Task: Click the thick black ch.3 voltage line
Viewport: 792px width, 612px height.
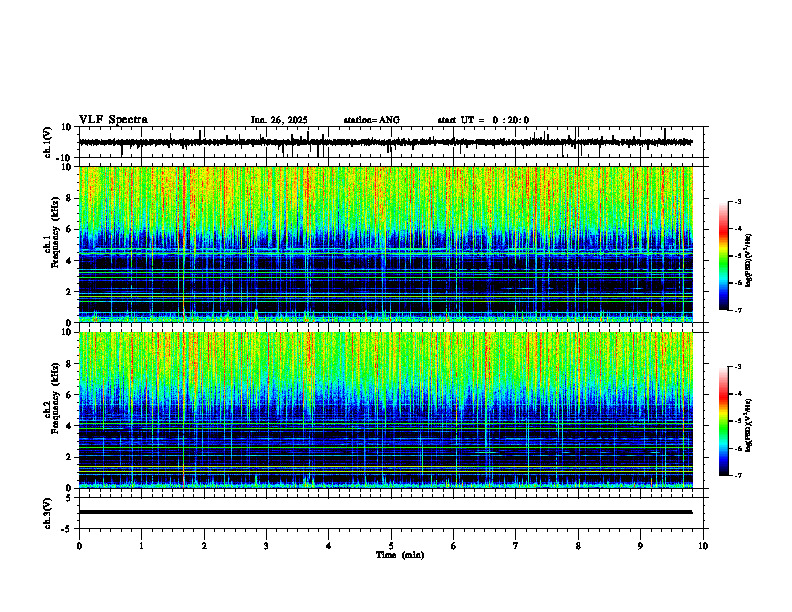Action: [386, 512]
